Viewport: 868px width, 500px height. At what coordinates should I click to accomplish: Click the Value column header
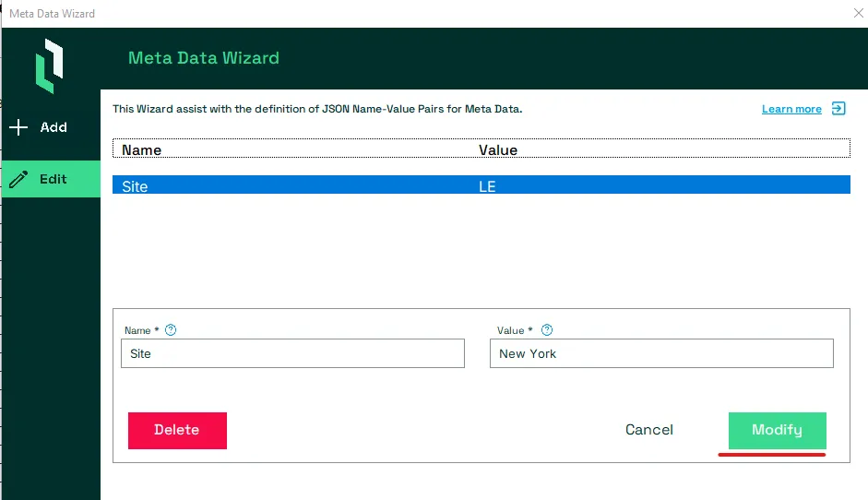498,150
